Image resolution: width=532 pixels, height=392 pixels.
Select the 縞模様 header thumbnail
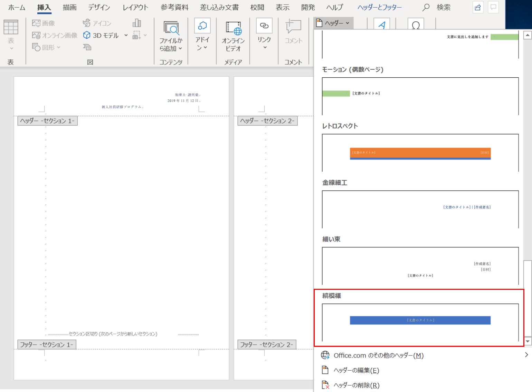pos(420,323)
